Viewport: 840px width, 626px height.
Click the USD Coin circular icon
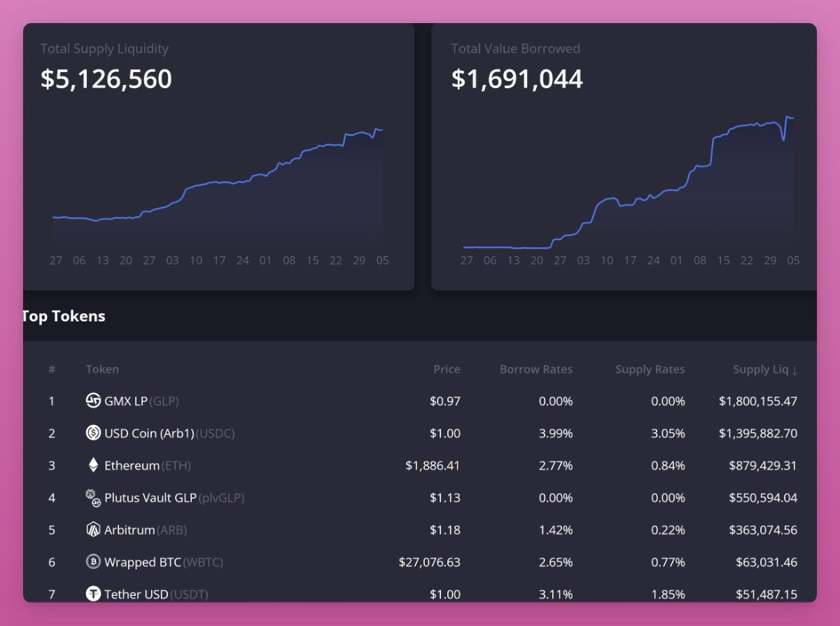tap(92, 433)
